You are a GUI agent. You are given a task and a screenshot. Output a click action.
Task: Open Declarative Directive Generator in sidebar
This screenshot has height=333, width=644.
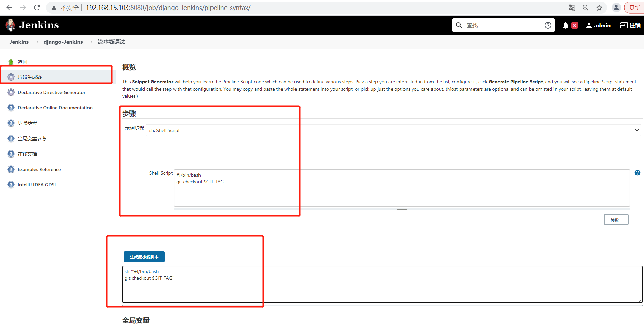52,92
